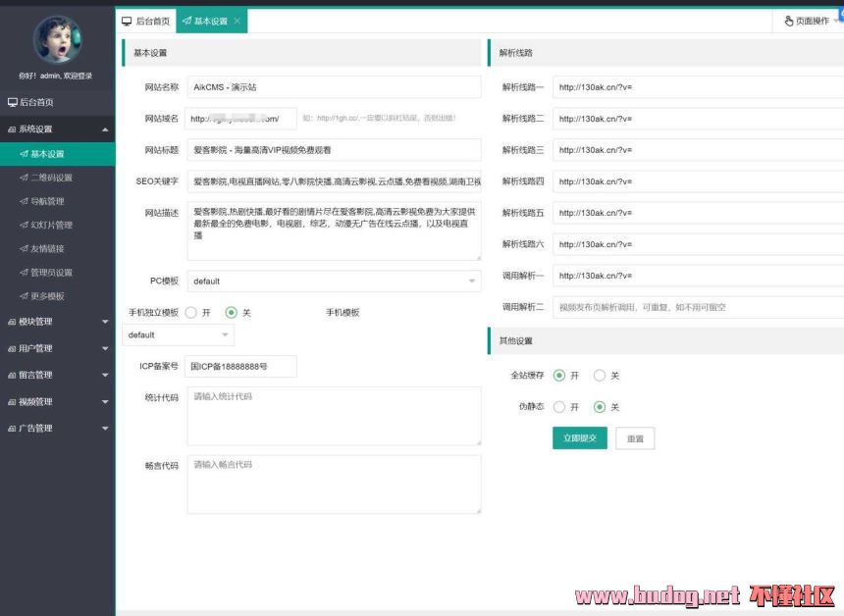The width and height of the screenshot is (844, 616).
Task: Open 更多模板 in the sidebar
Action: point(58,296)
